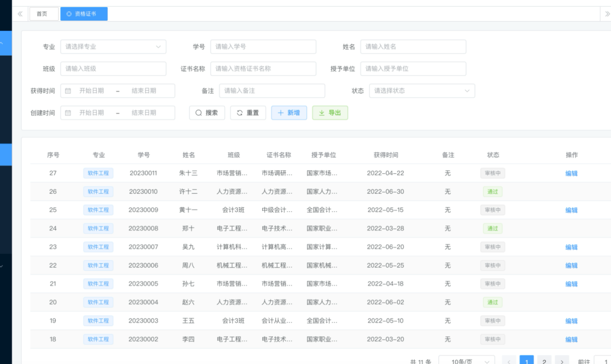The width and height of the screenshot is (611, 364).
Task: Pick 创建时间 结束日期
Action: (144, 113)
